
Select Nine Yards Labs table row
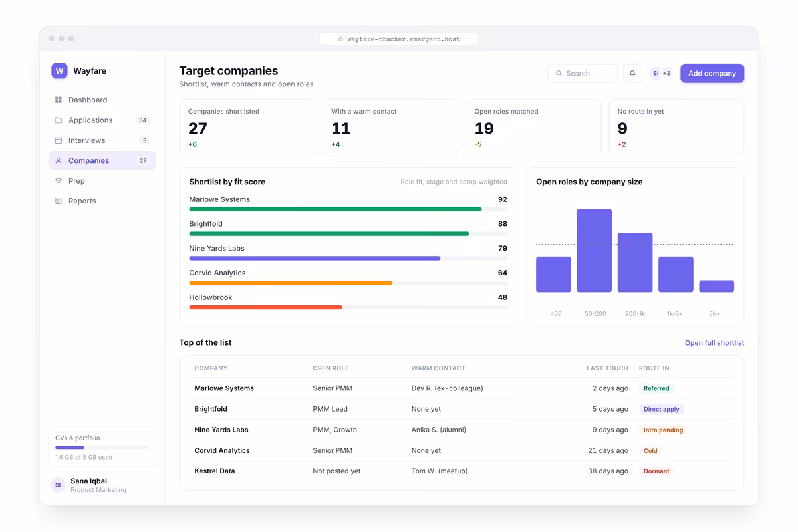click(464, 430)
